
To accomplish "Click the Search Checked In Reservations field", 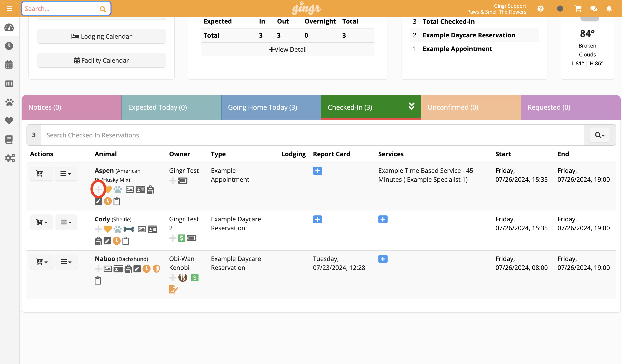I will click(x=312, y=135).
